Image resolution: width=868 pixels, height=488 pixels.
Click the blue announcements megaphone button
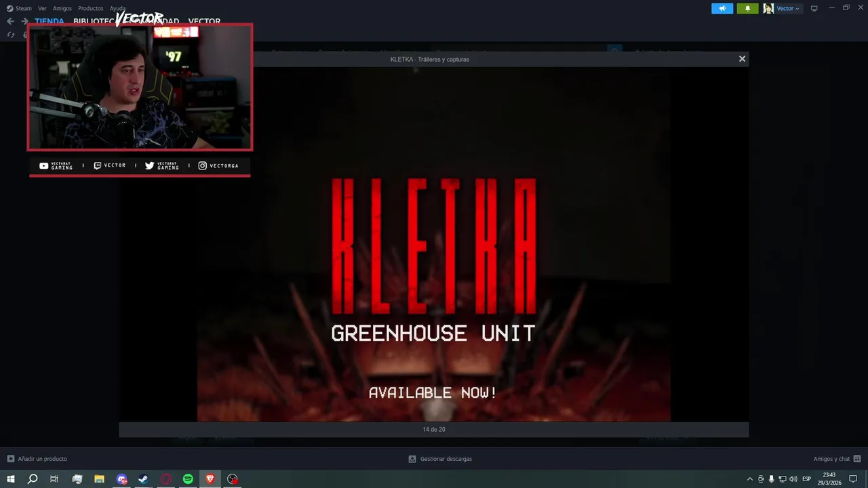tap(722, 8)
